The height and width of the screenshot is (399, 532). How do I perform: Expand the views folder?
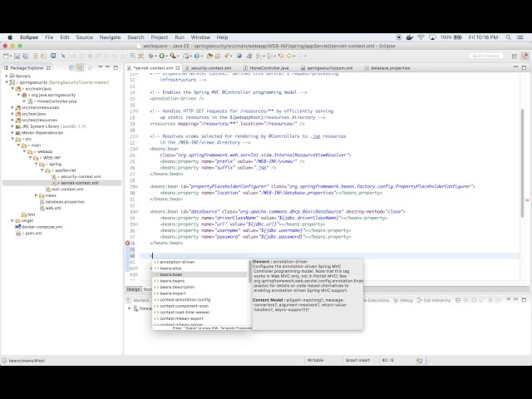[x=36, y=195]
